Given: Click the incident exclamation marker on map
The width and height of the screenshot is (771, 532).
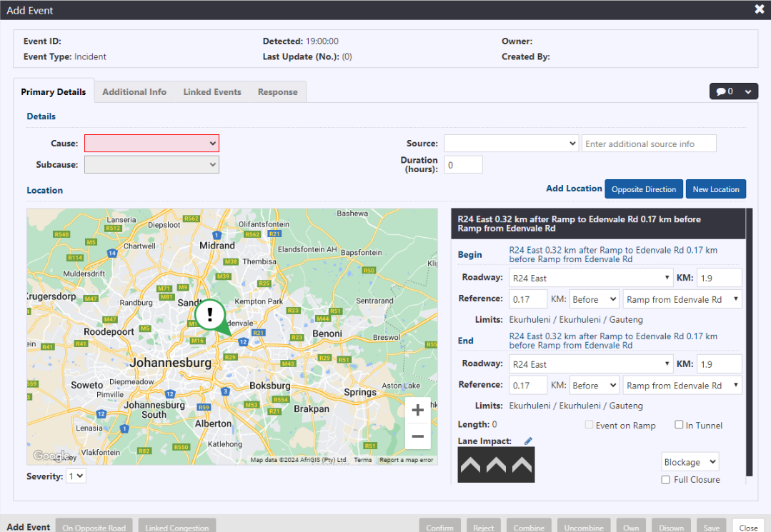Looking at the screenshot, I should tap(209, 313).
